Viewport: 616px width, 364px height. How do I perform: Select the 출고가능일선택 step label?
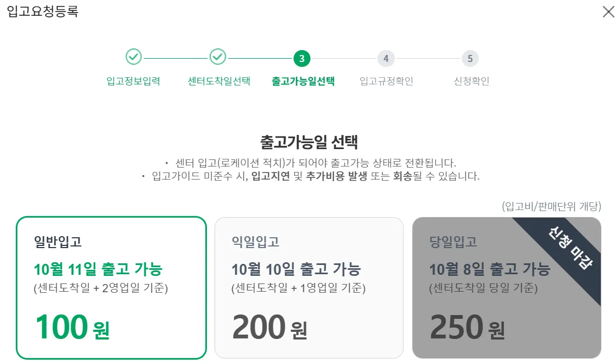[303, 82]
